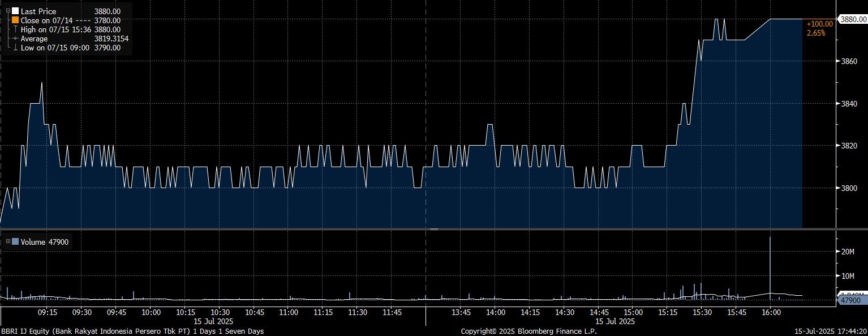
Task: Click the 20M volume axis arrow marker
Action: coord(838,251)
